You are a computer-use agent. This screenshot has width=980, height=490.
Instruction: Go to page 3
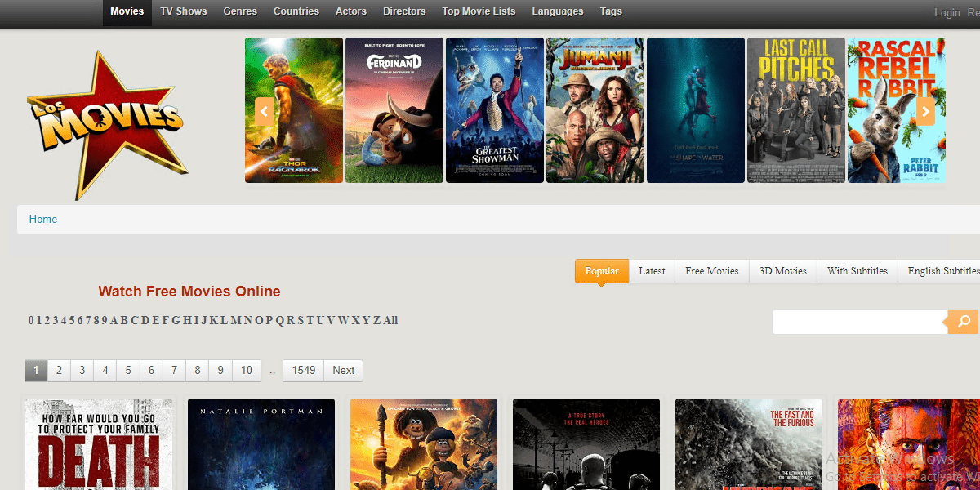(x=82, y=371)
